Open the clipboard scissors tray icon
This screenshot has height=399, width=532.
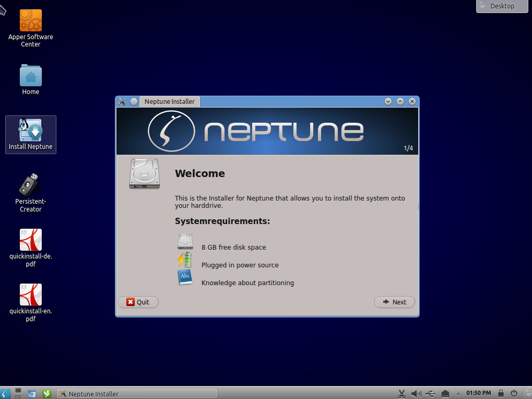[x=401, y=394]
